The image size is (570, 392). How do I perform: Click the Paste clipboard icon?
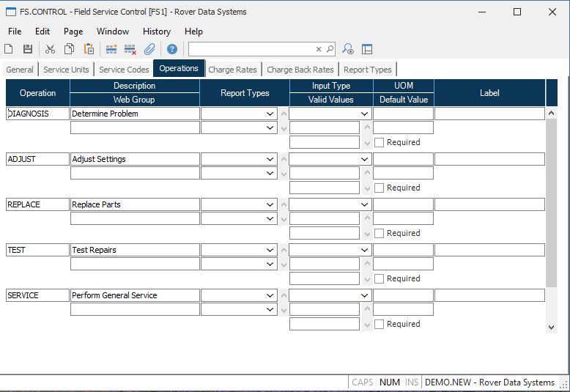(x=89, y=49)
